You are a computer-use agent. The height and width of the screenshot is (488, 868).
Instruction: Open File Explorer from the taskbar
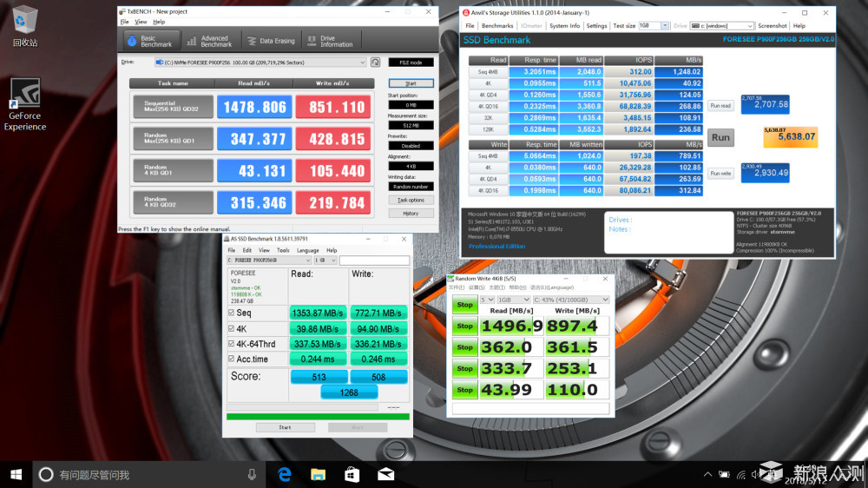[x=318, y=474]
